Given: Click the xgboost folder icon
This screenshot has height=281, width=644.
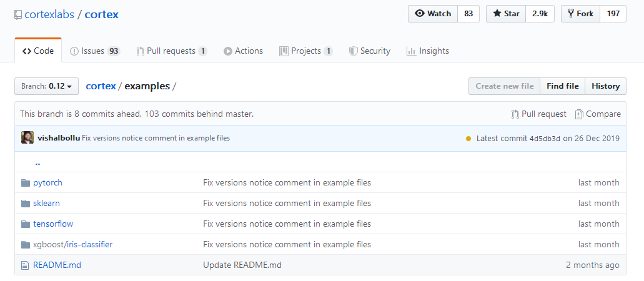Looking at the screenshot, I should [26, 245].
